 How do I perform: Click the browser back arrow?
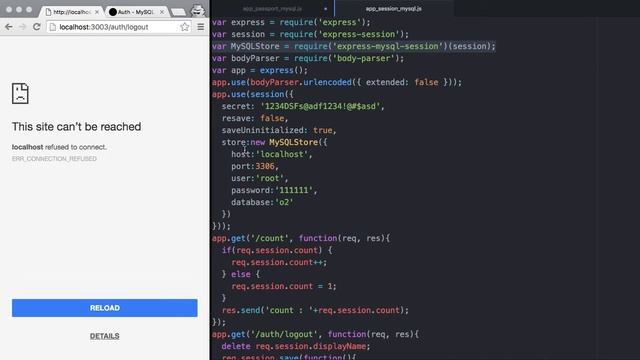coord(9,27)
